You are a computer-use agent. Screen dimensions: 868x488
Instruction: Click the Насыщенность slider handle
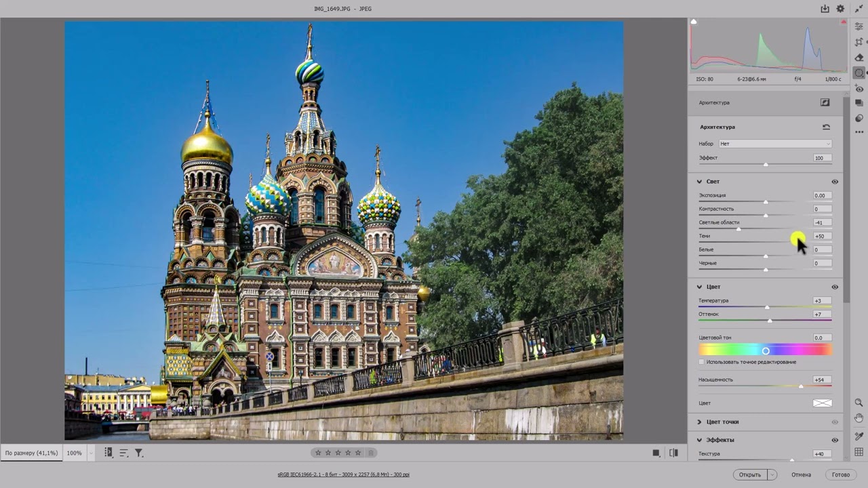[x=801, y=386]
